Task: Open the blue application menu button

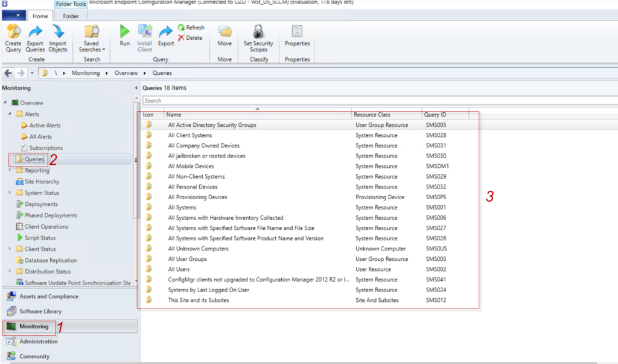Action: pos(13,15)
